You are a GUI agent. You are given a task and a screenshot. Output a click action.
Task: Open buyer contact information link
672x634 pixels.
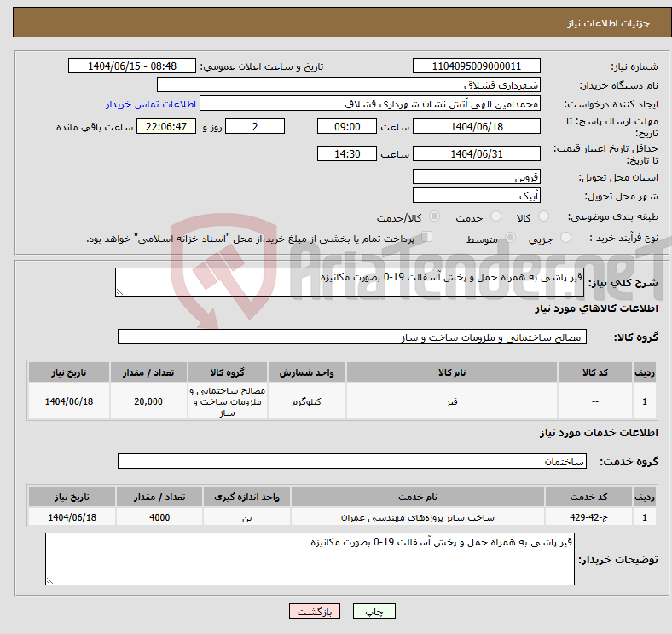[151, 104]
